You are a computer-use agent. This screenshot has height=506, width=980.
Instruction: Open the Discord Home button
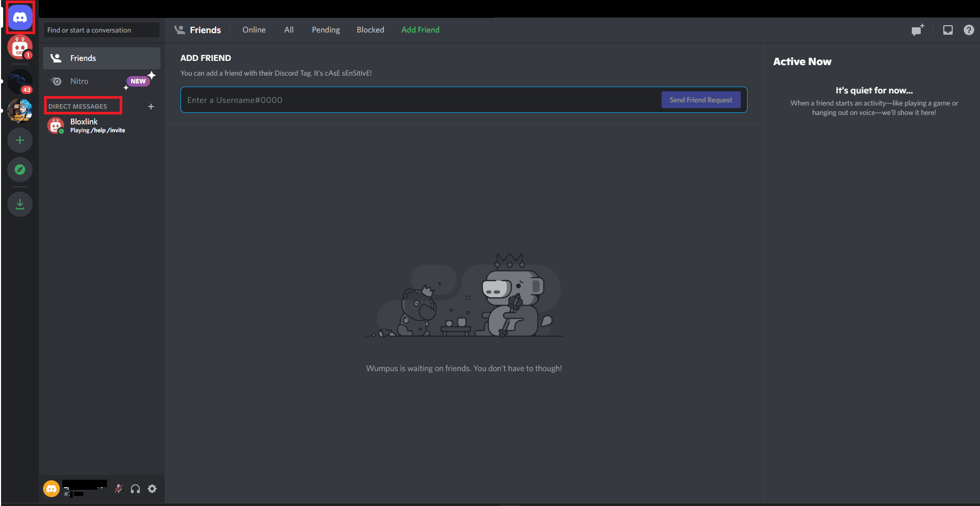tap(20, 17)
